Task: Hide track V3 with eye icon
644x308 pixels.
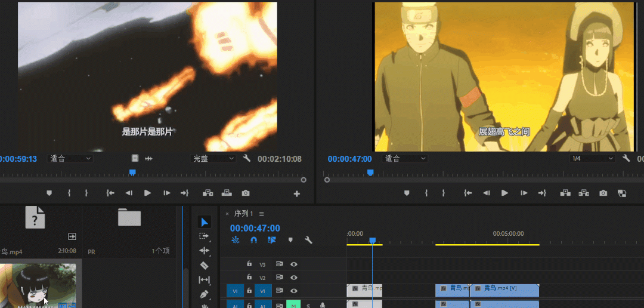Action: pyautogui.click(x=293, y=264)
